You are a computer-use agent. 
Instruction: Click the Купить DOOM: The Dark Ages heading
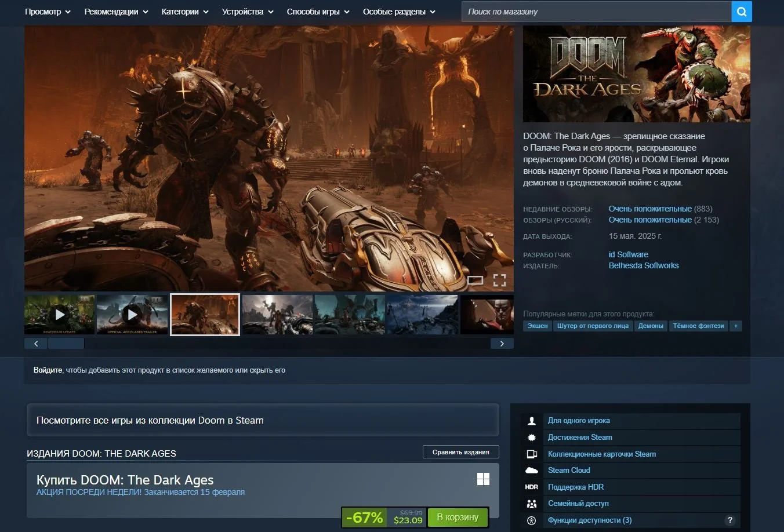pos(125,480)
